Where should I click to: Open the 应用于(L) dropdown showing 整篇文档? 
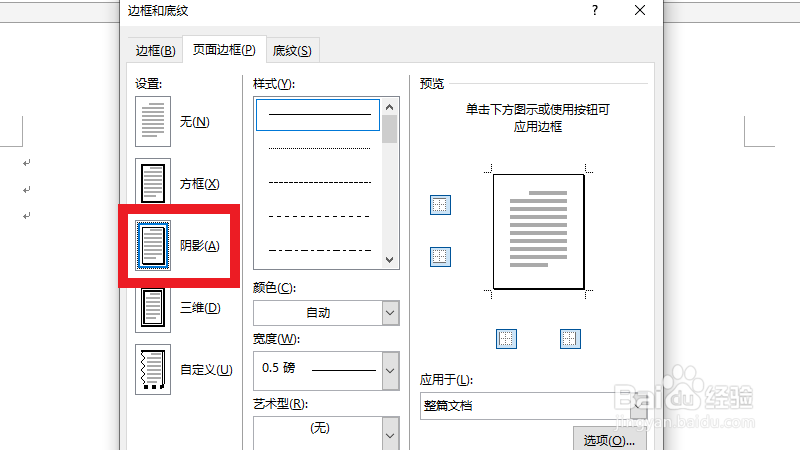tap(534, 406)
